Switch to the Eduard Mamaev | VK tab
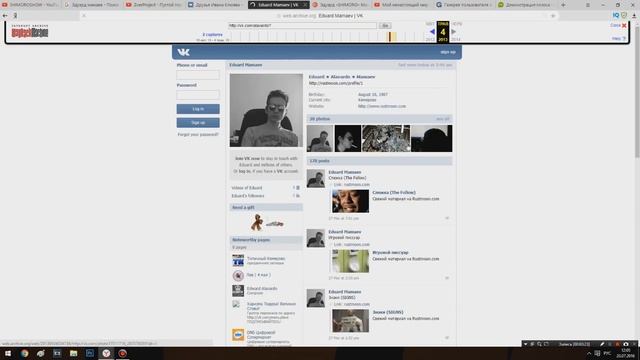The image size is (640, 360). [x=278, y=5]
